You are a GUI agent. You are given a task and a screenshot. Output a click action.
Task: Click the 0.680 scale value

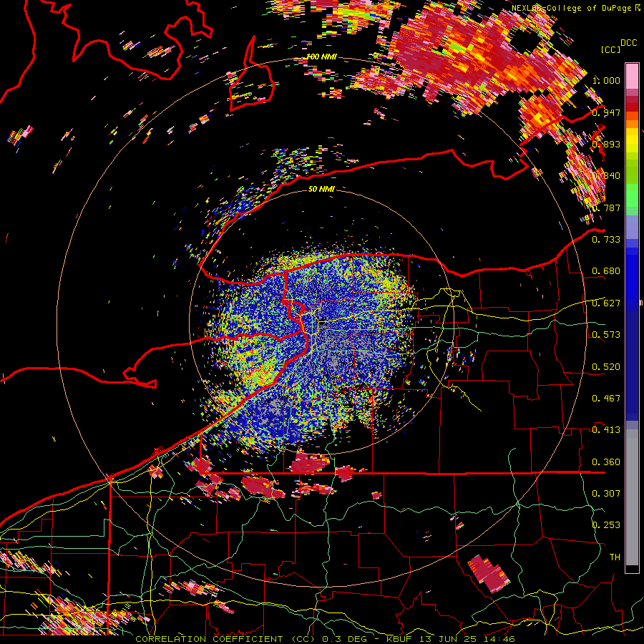point(606,271)
